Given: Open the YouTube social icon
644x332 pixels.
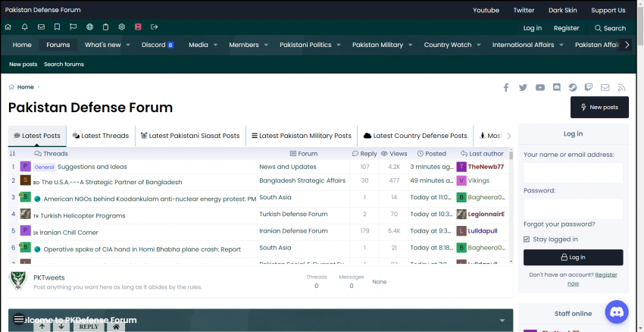Looking at the screenshot, I should click(539, 87).
